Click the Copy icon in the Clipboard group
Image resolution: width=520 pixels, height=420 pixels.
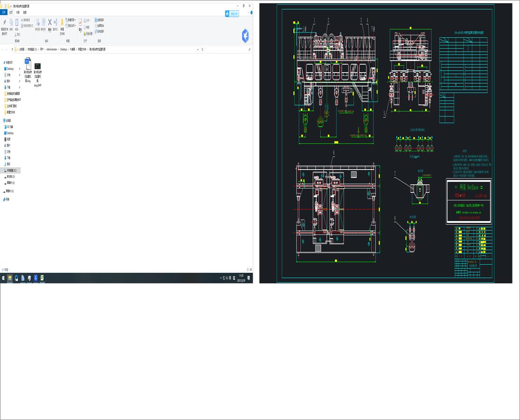click(x=11, y=22)
